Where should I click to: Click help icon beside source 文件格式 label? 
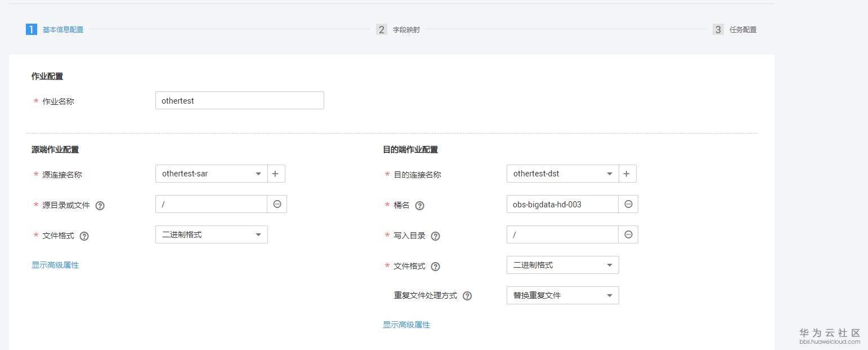tap(84, 236)
